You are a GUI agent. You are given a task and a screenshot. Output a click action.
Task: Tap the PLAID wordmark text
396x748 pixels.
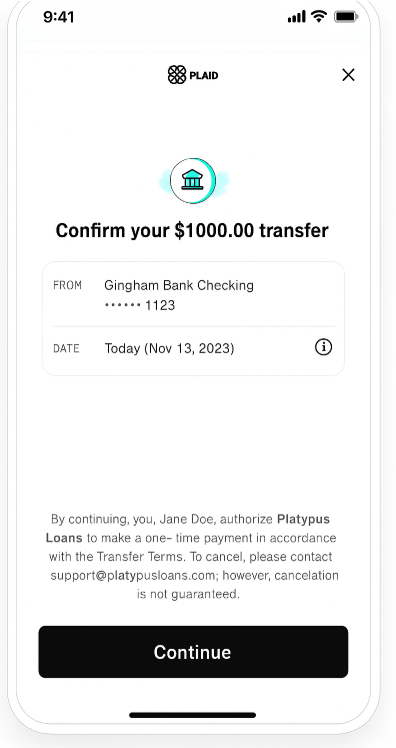point(204,75)
